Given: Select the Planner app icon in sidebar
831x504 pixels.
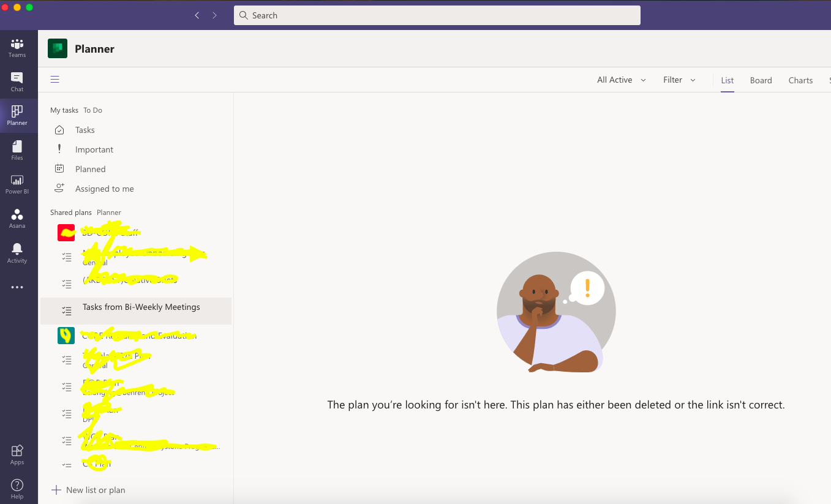Looking at the screenshot, I should click(x=17, y=115).
